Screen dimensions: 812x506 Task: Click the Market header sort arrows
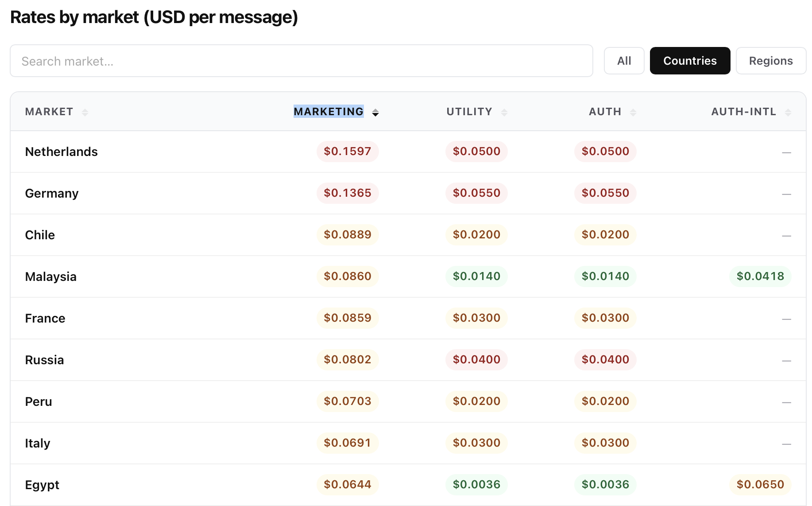[85, 112]
